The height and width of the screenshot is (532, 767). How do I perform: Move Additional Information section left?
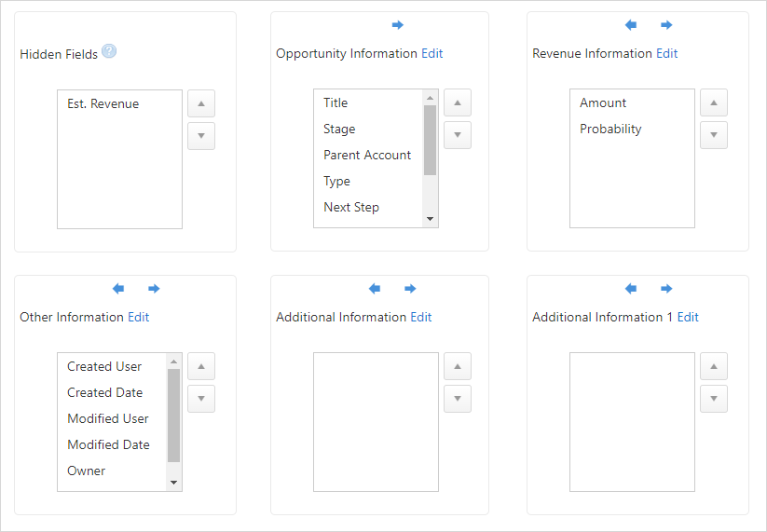(375, 289)
